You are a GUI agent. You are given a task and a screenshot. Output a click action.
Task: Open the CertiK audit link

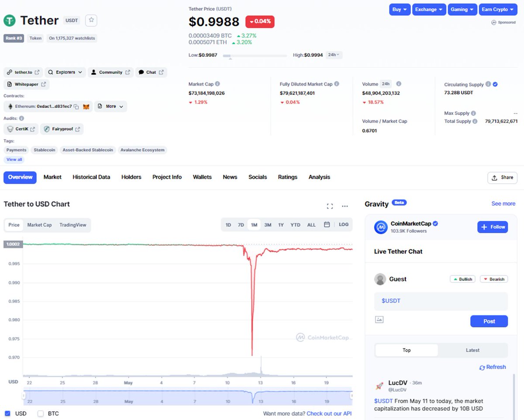[21, 129]
